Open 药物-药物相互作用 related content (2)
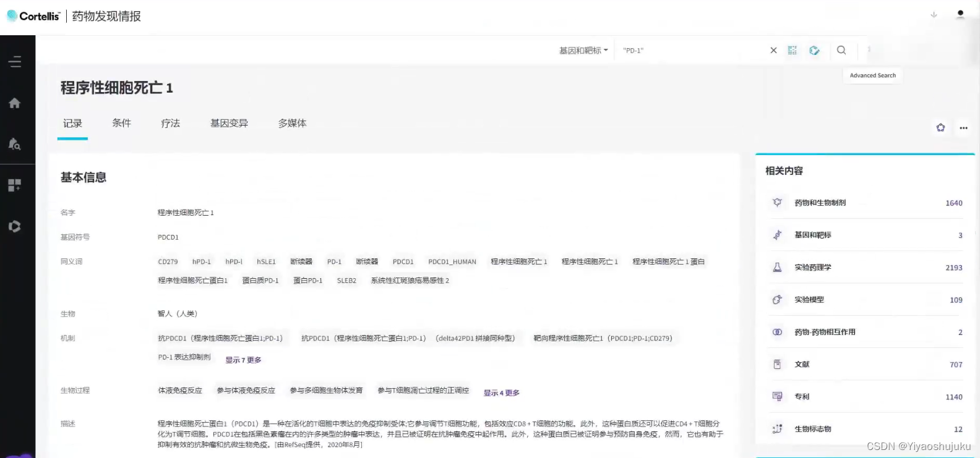The width and height of the screenshot is (980, 458). pyautogui.click(x=865, y=332)
